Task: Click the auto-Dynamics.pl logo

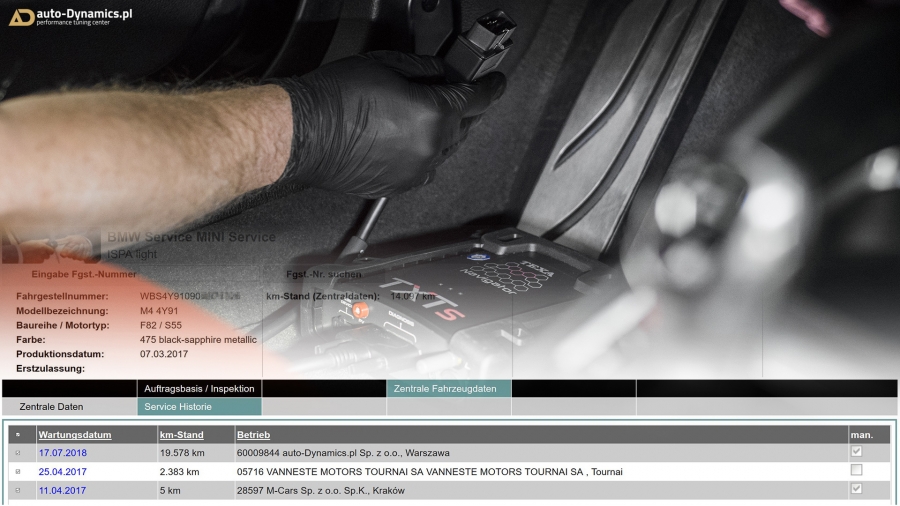Action: 70,16
